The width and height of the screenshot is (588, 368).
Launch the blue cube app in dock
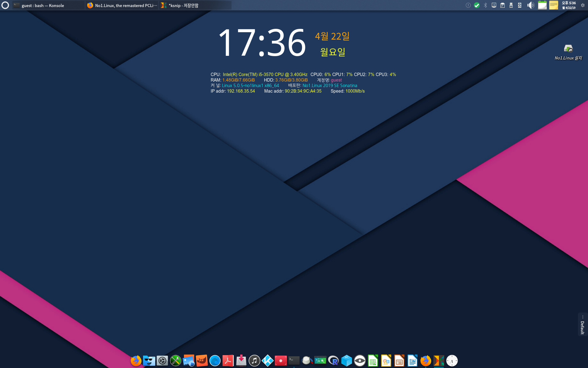click(x=347, y=361)
